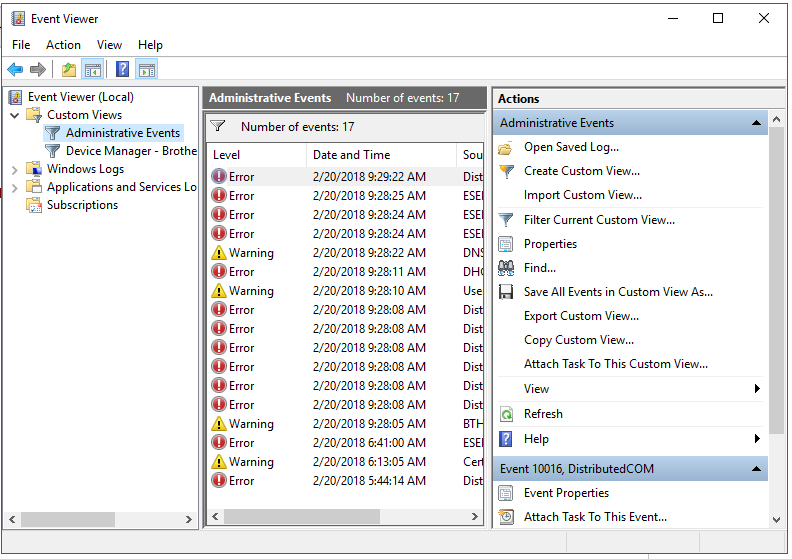Open the Action menu
792x559 pixels.
click(63, 45)
